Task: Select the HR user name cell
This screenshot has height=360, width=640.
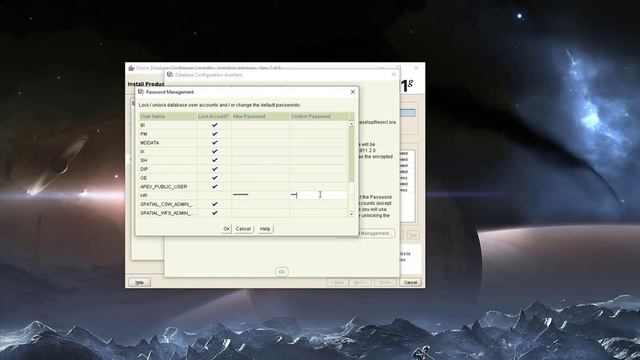Action: click(x=168, y=196)
